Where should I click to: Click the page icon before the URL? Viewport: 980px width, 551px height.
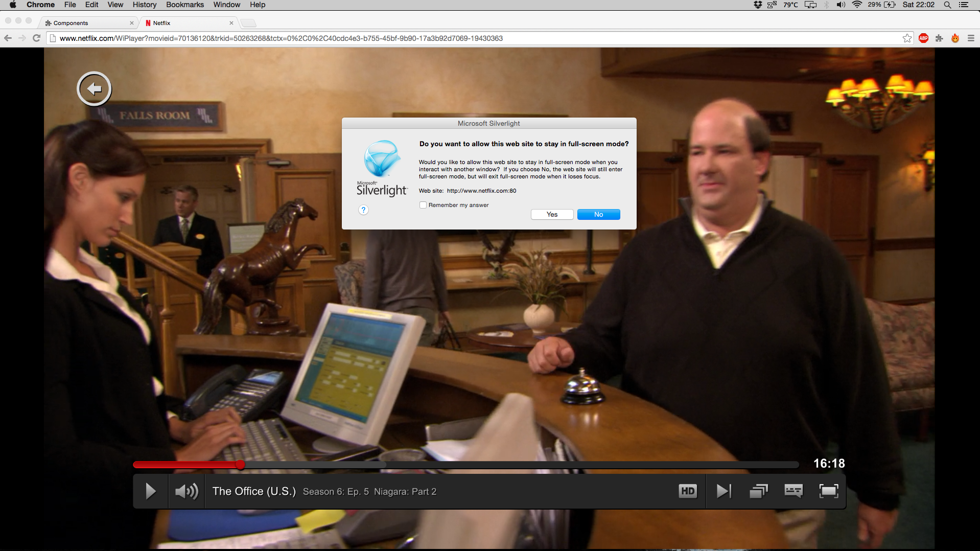(x=53, y=38)
